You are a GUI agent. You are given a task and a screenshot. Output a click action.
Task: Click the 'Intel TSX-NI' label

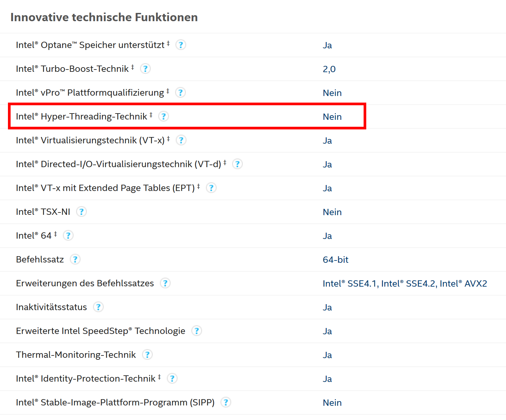43,212
